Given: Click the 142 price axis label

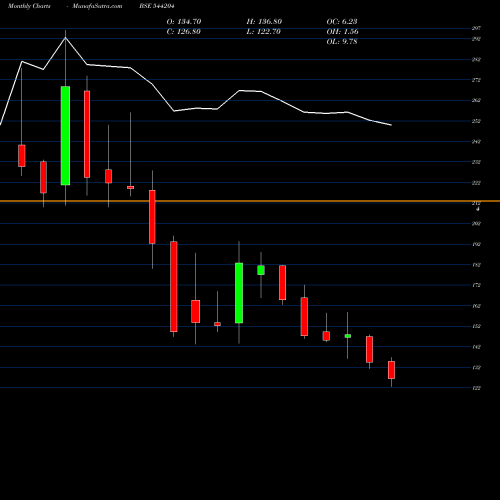Looking at the screenshot, I should (x=476, y=347).
